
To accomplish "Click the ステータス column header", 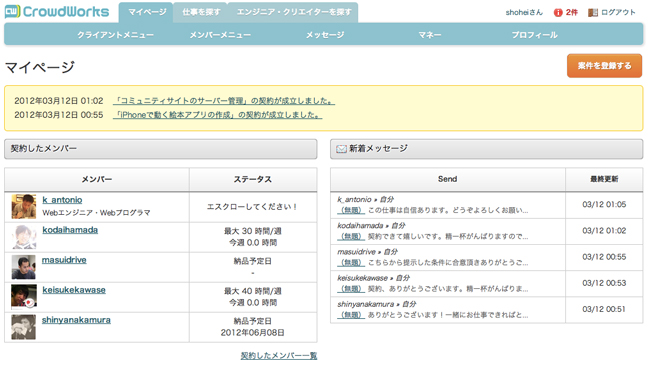I will click(x=253, y=180).
